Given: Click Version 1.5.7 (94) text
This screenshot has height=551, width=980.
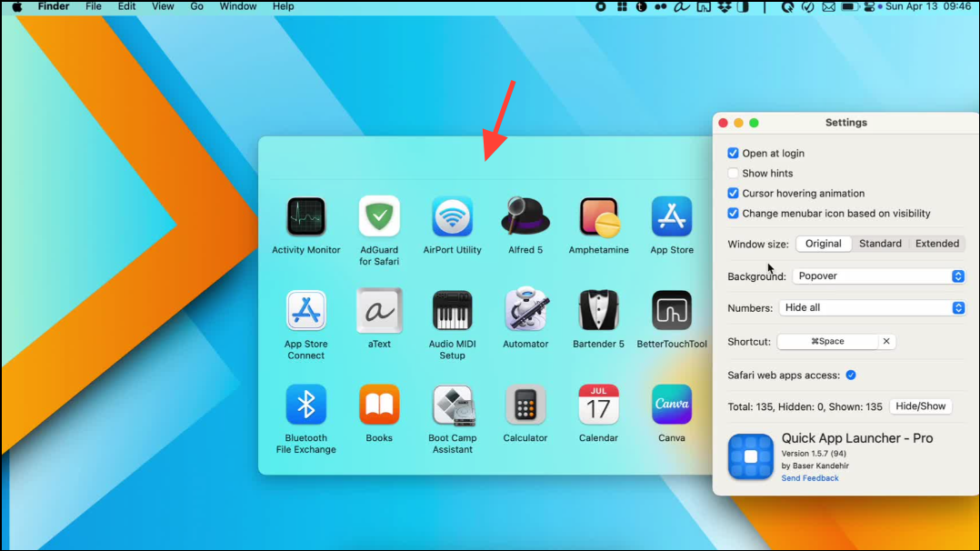Looking at the screenshot, I should [814, 454].
